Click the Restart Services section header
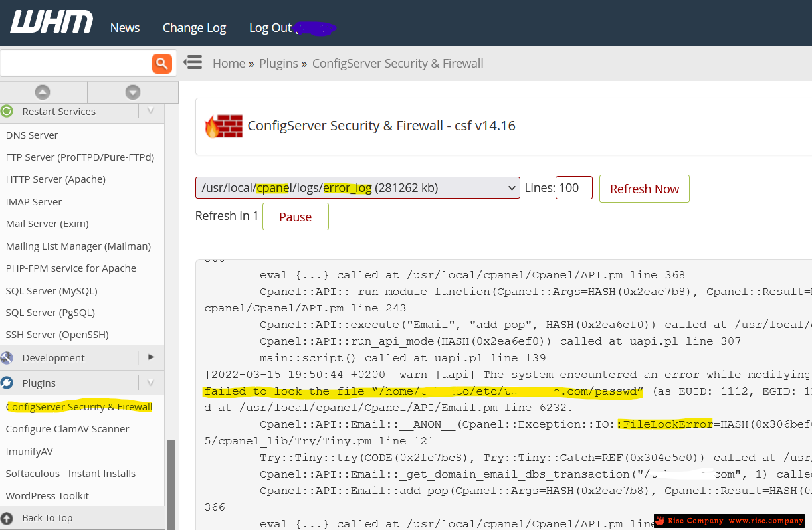The height and width of the screenshot is (530, 812). pos(59,111)
